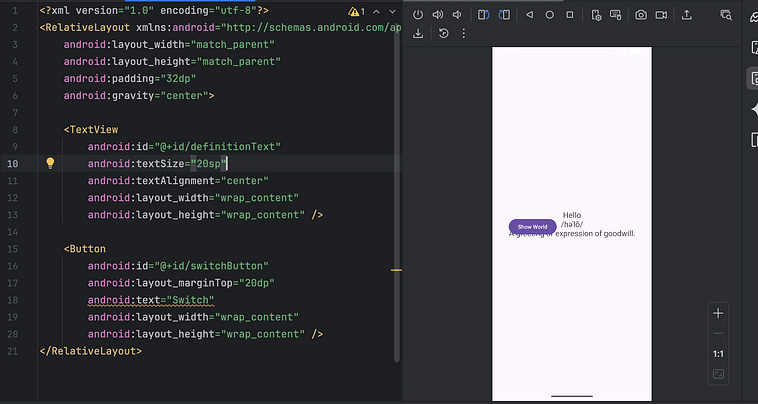The width and height of the screenshot is (758, 404).
Task: Tap the emulator Overview square button
Action: [x=570, y=15]
